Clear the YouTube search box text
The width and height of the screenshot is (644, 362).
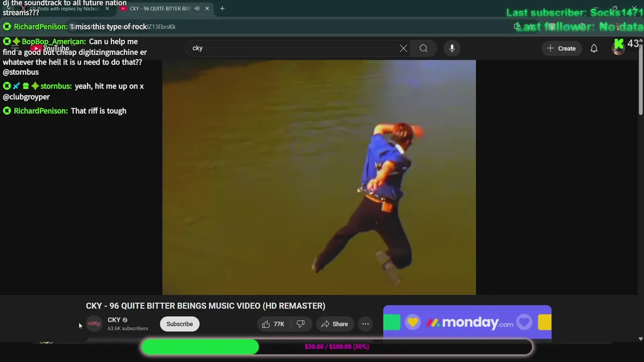404,48
